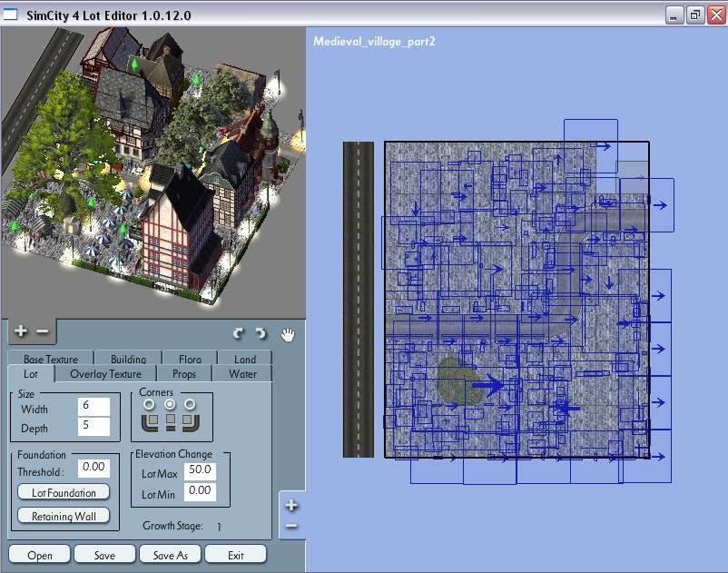Viewport: 728px width, 573px height.
Task: Click the Exit button
Action: [x=236, y=555]
